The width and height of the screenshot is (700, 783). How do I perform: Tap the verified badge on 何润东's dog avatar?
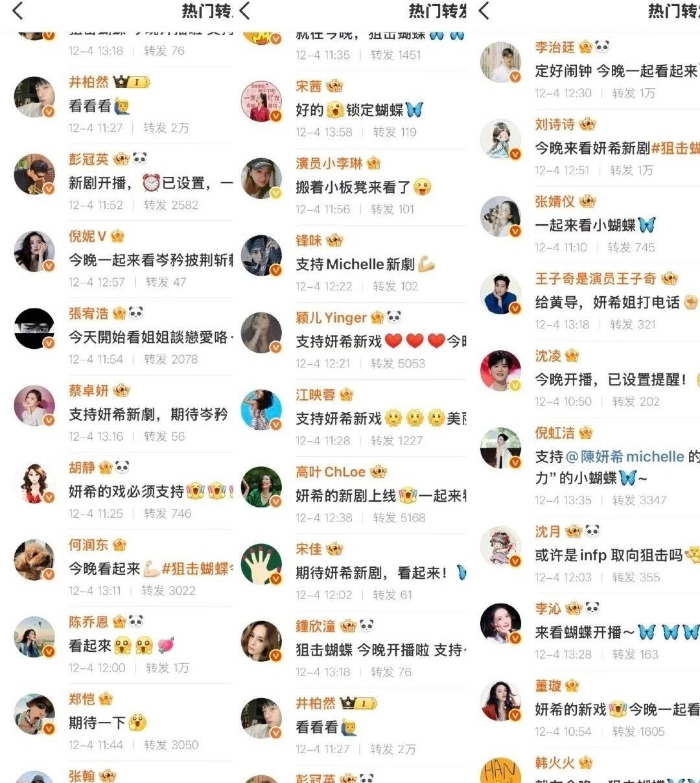[x=49, y=574]
